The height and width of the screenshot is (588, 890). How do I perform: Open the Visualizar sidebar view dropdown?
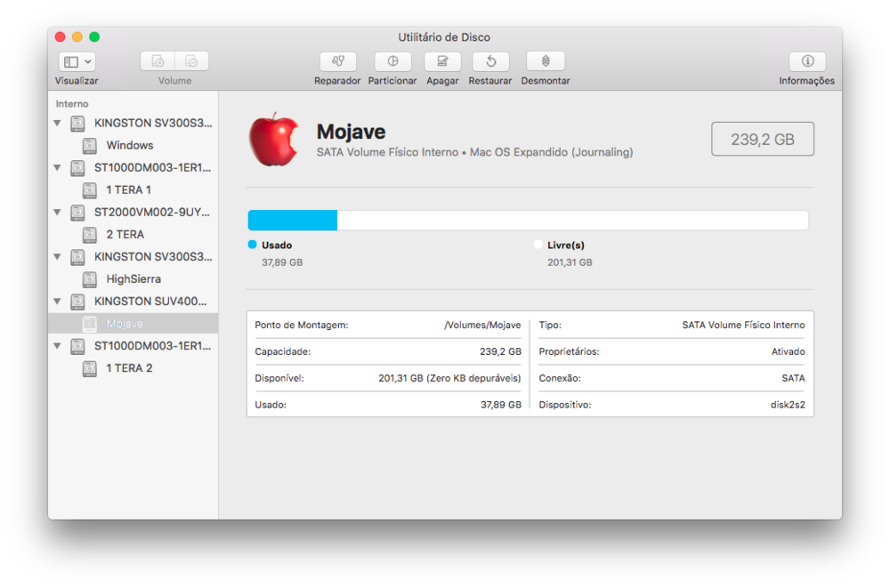77,61
